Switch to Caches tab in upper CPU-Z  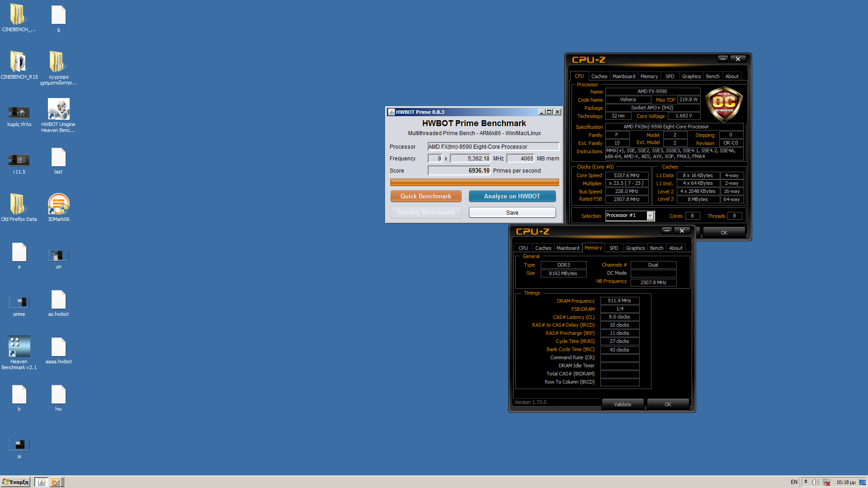[x=599, y=76]
